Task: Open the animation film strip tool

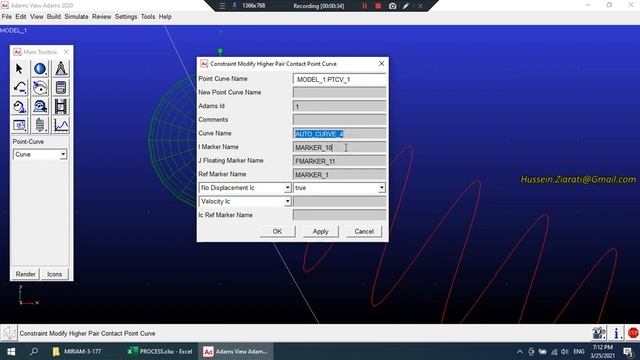Action: pyautogui.click(x=61, y=107)
